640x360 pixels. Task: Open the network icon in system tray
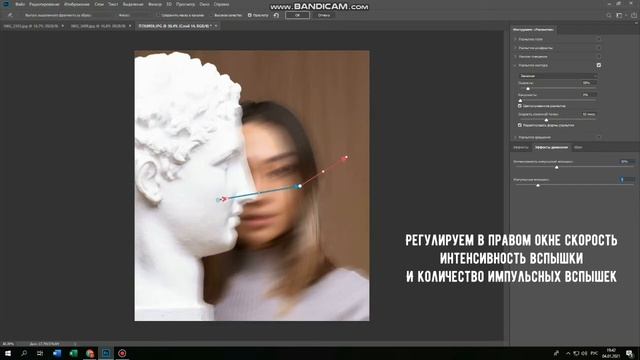click(576, 353)
